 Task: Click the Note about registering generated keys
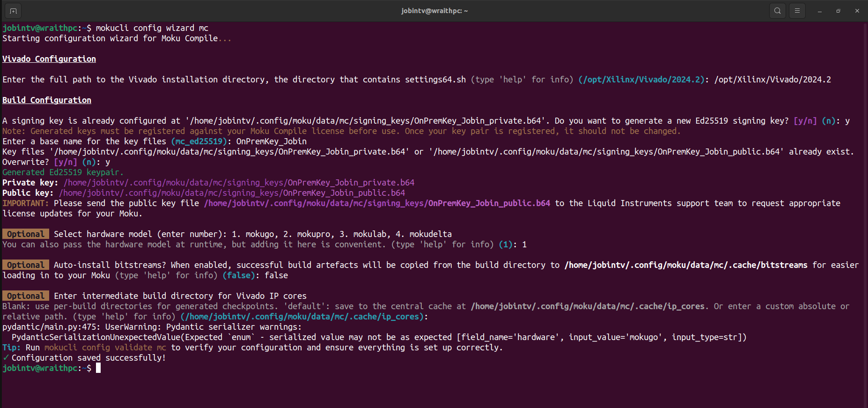tap(341, 131)
